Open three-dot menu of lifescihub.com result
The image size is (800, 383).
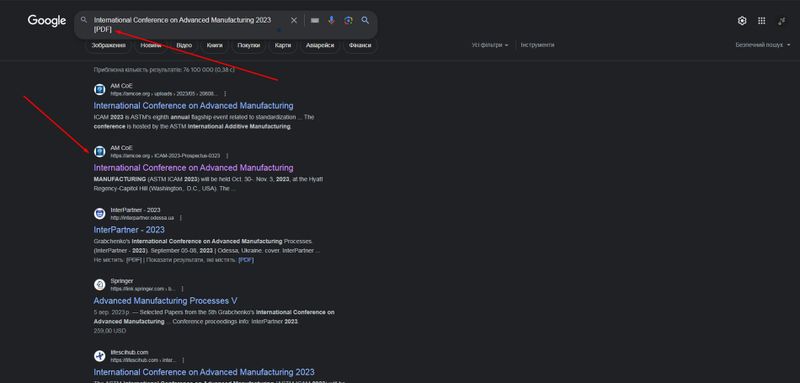pos(184,360)
